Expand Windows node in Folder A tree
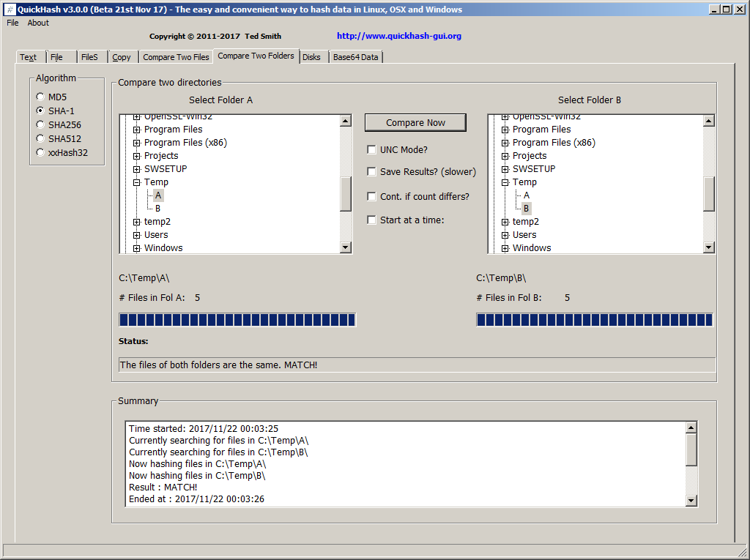750x560 pixels. click(137, 248)
